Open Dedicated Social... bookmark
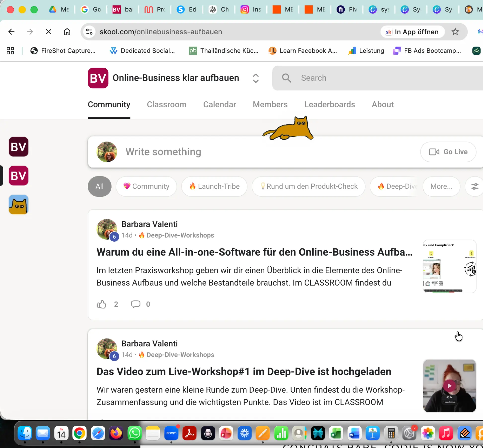This screenshot has width=483, height=448. [x=142, y=51]
